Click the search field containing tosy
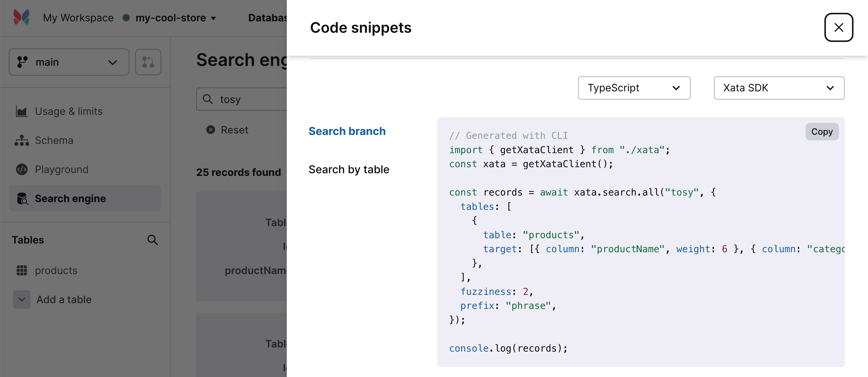This screenshot has height=377, width=868. pyautogui.click(x=241, y=99)
